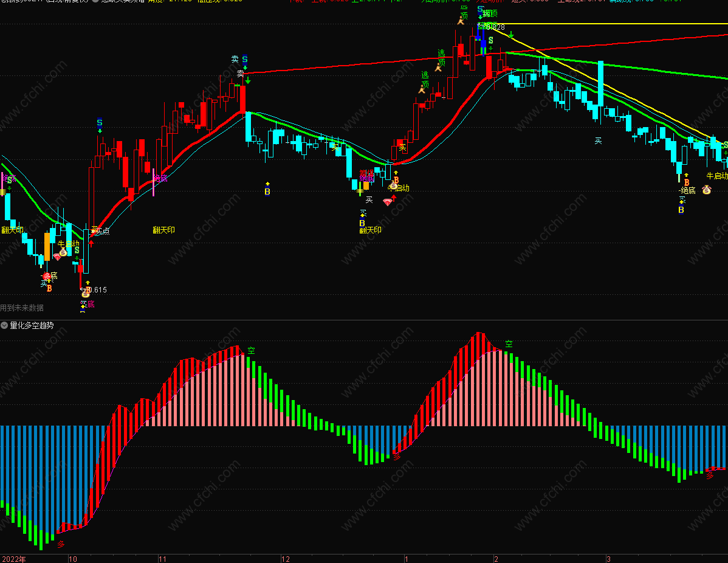
Task: Click the 多 marker at October histogram bottom
Action: [x=61, y=544]
